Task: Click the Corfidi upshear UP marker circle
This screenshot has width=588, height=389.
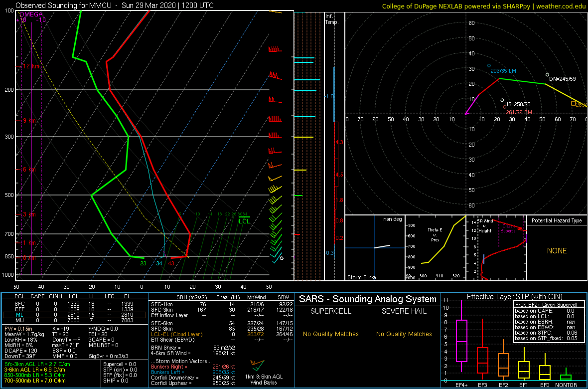Action: point(502,100)
